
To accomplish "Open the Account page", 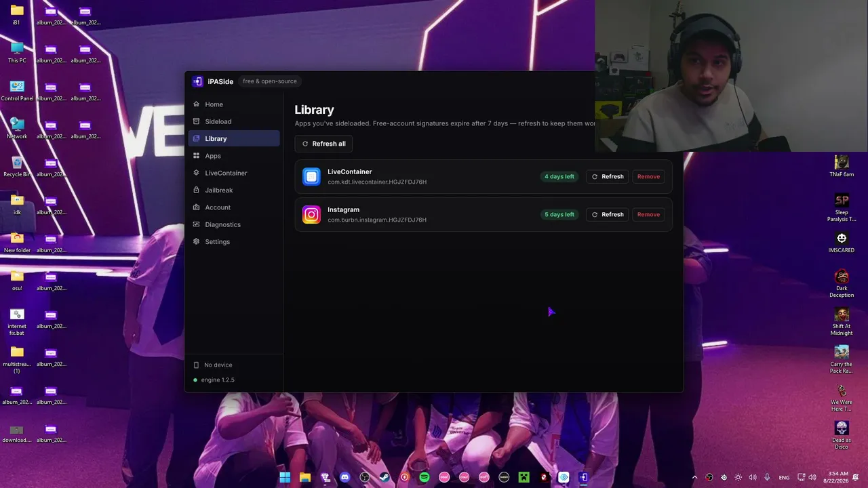I will pos(233,207).
